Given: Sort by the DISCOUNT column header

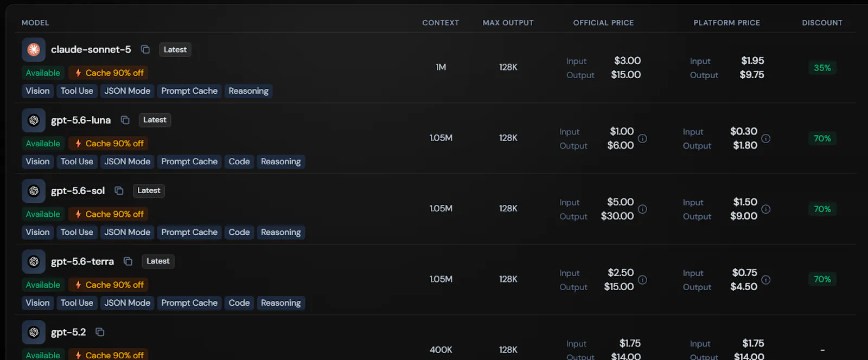Looking at the screenshot, I should 822,23.
